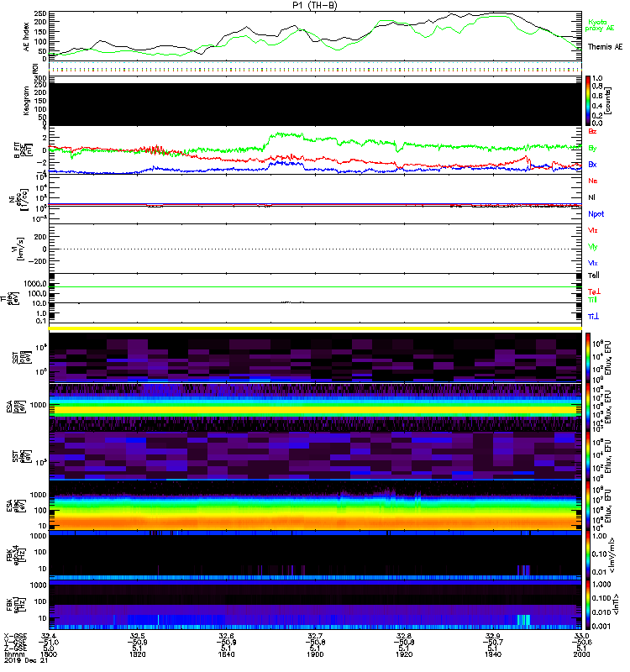Click the red Ne legend label

[x=592, y=181]
